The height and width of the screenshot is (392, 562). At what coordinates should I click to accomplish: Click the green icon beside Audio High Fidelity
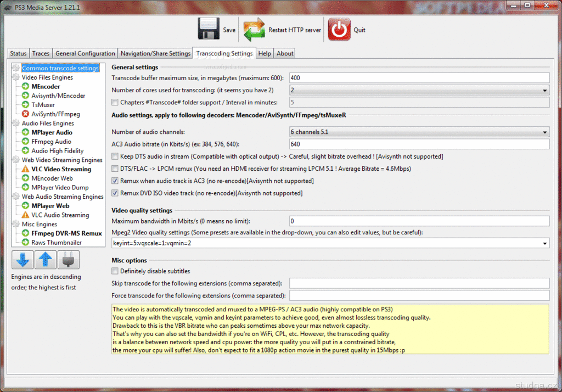click(x=25, y=150)
